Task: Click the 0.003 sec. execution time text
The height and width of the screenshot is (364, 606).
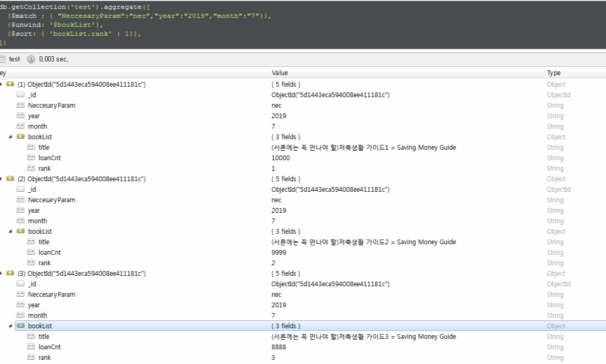Action: click(54, 59)
